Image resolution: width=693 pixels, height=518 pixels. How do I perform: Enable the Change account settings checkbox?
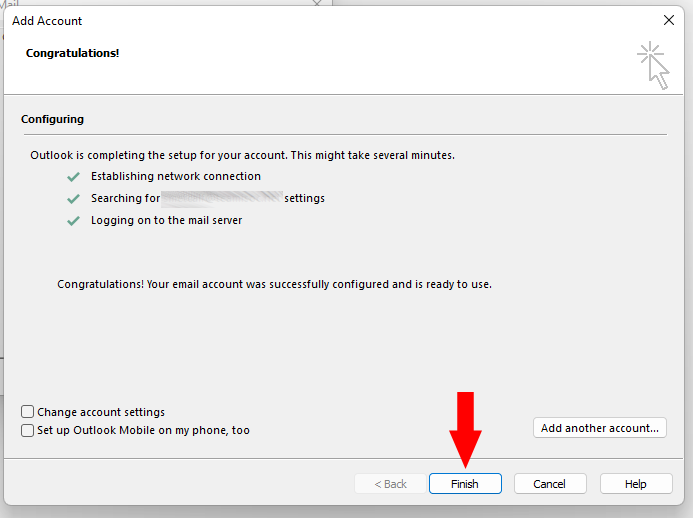(28, 412)
